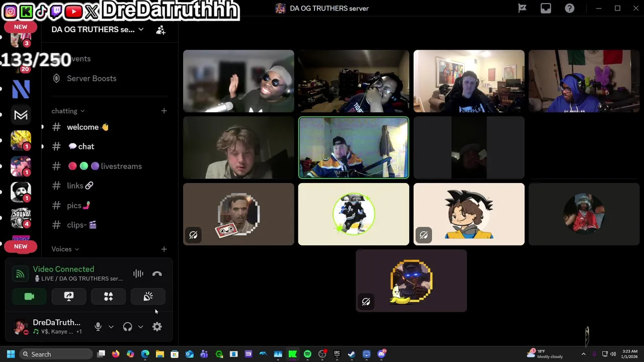This screenshot has width=644, height=362.
Task: Focus the hockey player avatar tile
Action: pos(354,214)
